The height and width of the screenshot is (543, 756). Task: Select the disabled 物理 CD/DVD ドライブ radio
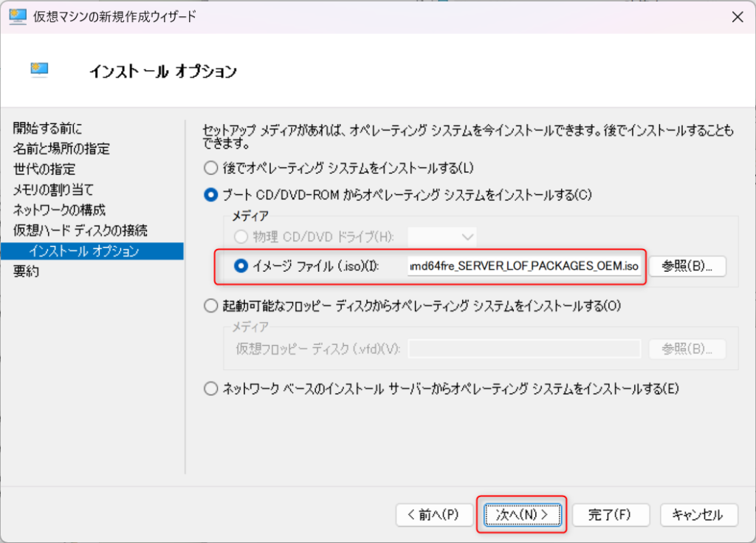[x=241, y=236]
